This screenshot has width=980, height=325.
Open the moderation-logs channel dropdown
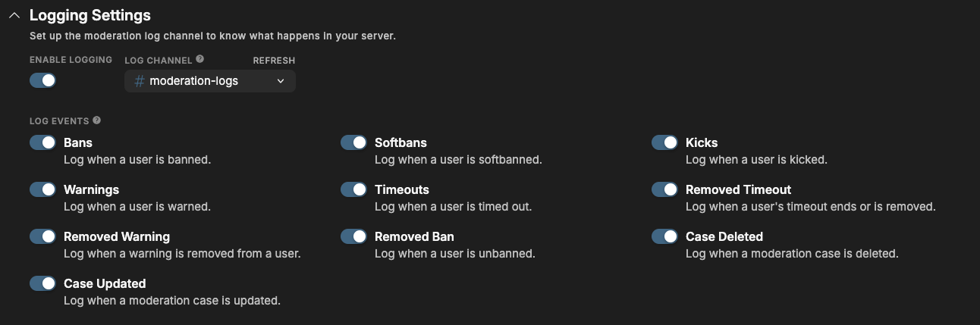pyautogui.click(x=210, y=81)
